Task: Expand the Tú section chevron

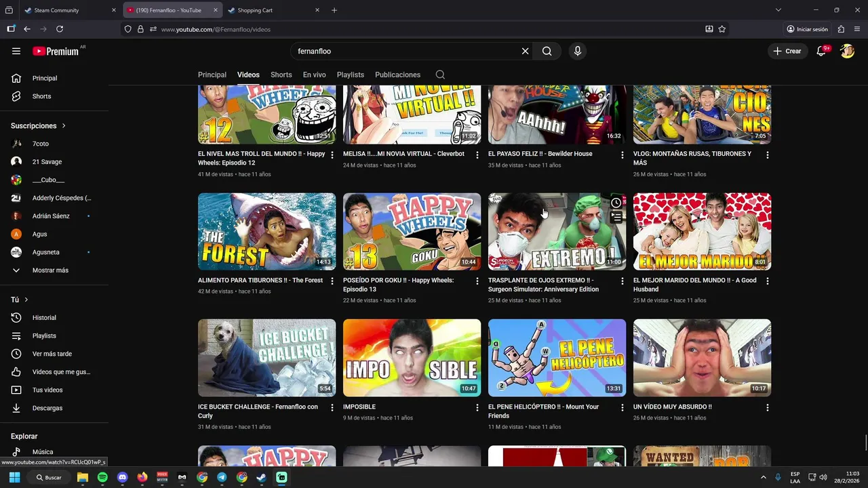Action: 26,300
